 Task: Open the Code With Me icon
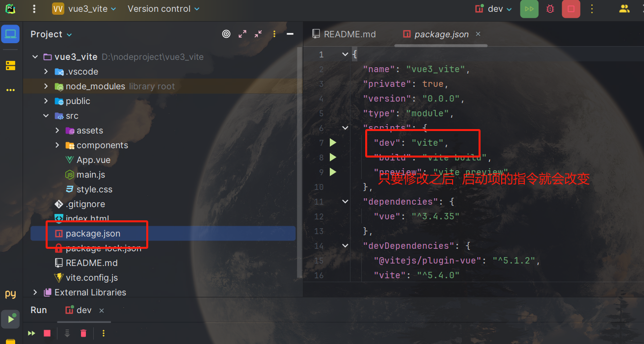point(624,9)
